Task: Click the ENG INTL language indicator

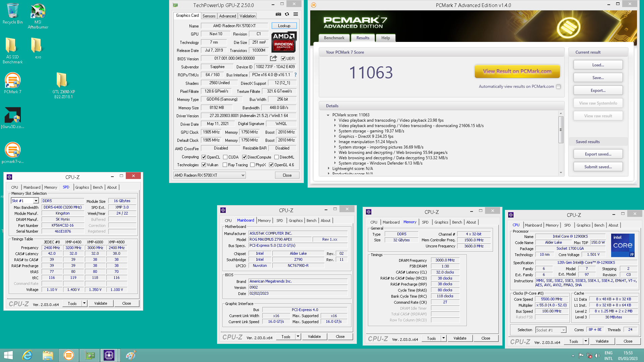Action: (608, 356)
